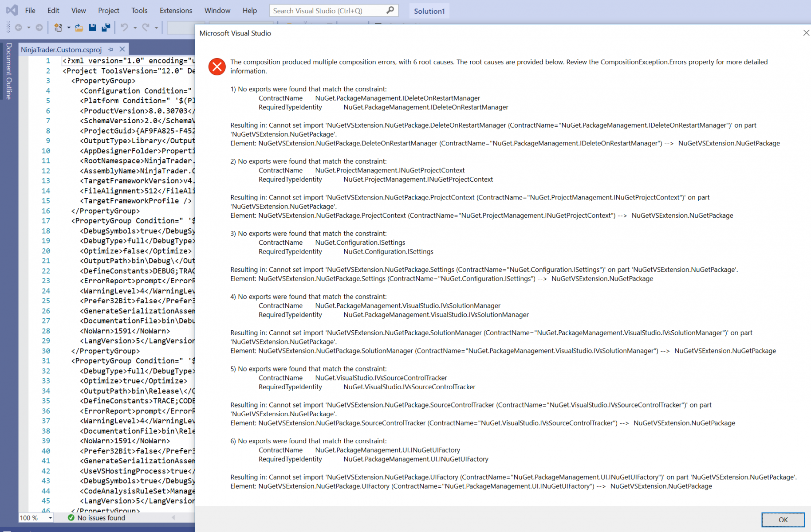Close the NinjaTrader.Custom.csproj tab
This screenshot has width=811, height=532.
pos(122,49)
